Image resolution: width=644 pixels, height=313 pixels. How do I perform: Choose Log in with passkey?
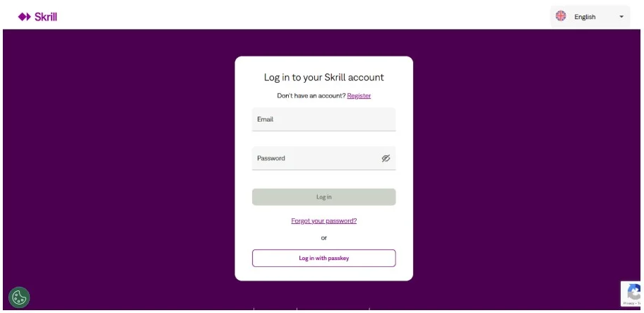[x=323, y=258]
